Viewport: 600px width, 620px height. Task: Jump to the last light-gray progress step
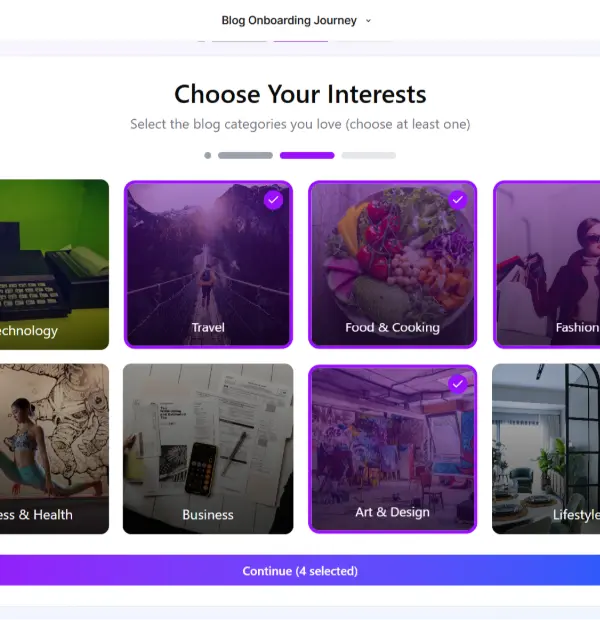click(x=369, y=155)
